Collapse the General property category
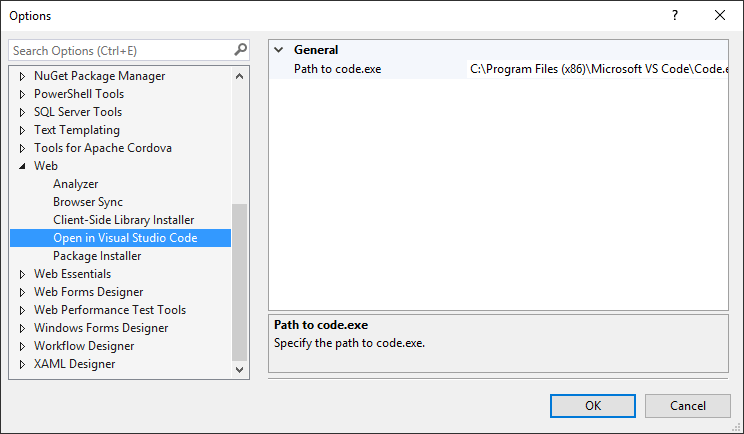This screenshot has height=434, width=744. pos(279,50)
